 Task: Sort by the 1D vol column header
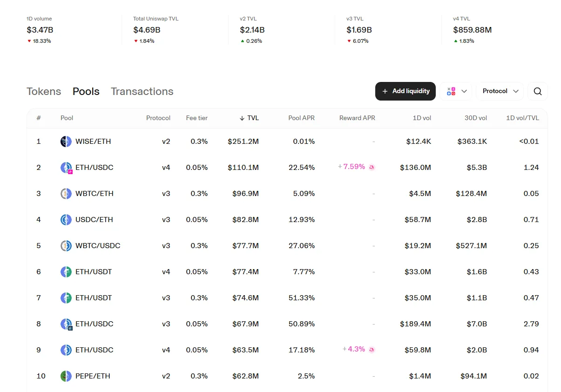point(421,118)
